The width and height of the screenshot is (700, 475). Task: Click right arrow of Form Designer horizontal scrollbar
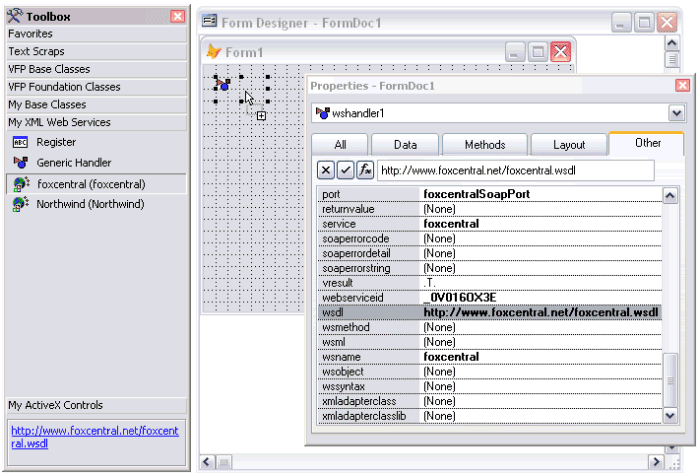655,461
